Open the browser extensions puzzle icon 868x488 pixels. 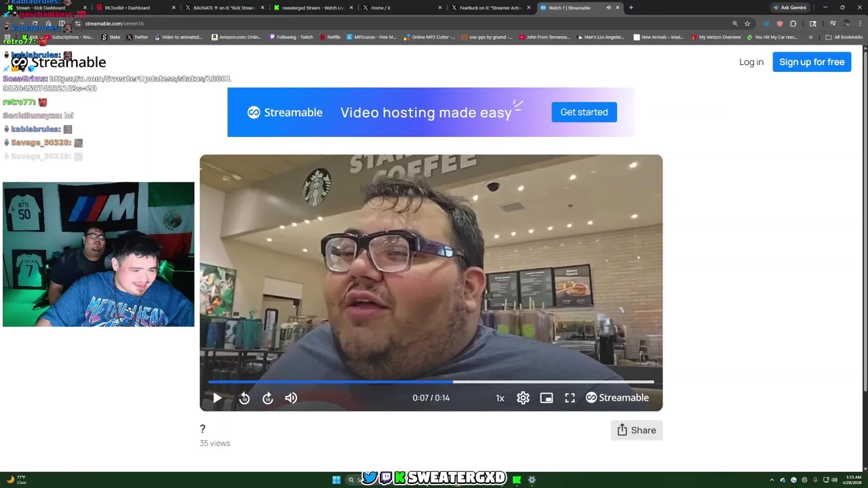793,24
